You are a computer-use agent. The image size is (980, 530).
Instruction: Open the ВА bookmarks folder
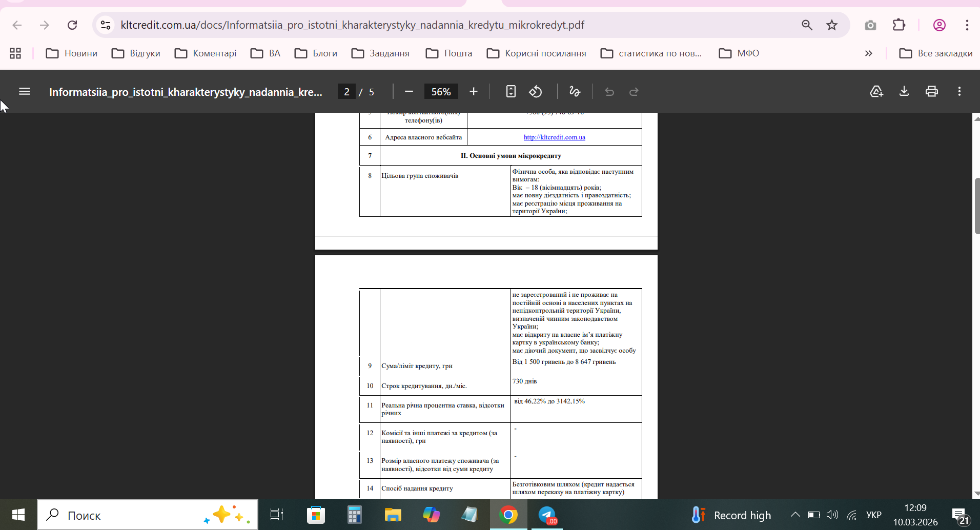pos(266,53)
